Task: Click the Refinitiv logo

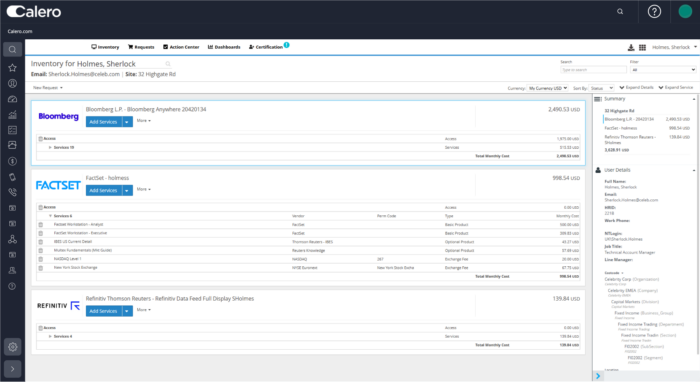Action: pyautogui.click(x=58, y=306)
